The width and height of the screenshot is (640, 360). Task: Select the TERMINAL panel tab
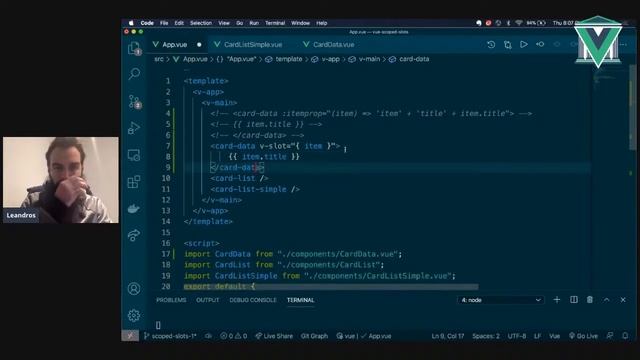click(300, 300)
